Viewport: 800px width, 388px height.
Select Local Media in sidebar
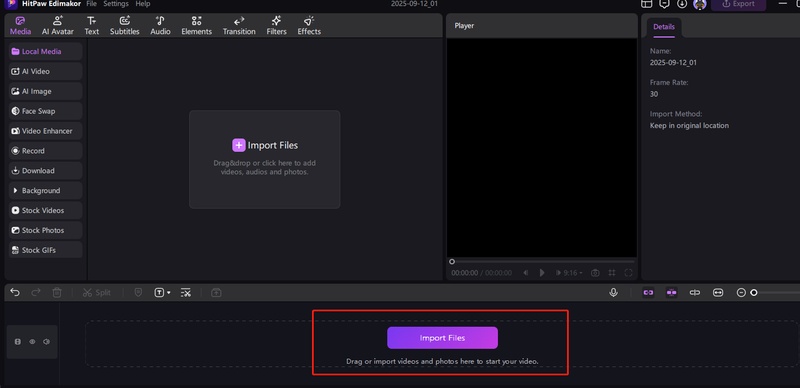tap(45, 52)
